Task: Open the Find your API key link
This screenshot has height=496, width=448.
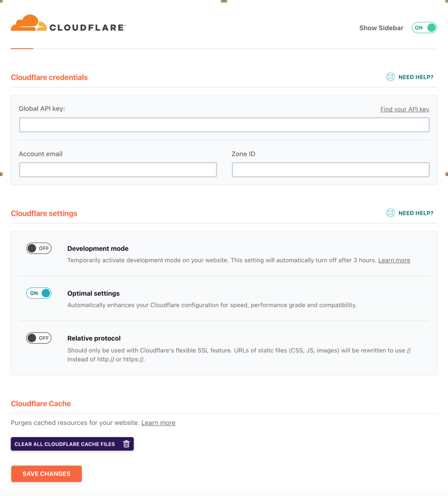Action: click(404, 109)
